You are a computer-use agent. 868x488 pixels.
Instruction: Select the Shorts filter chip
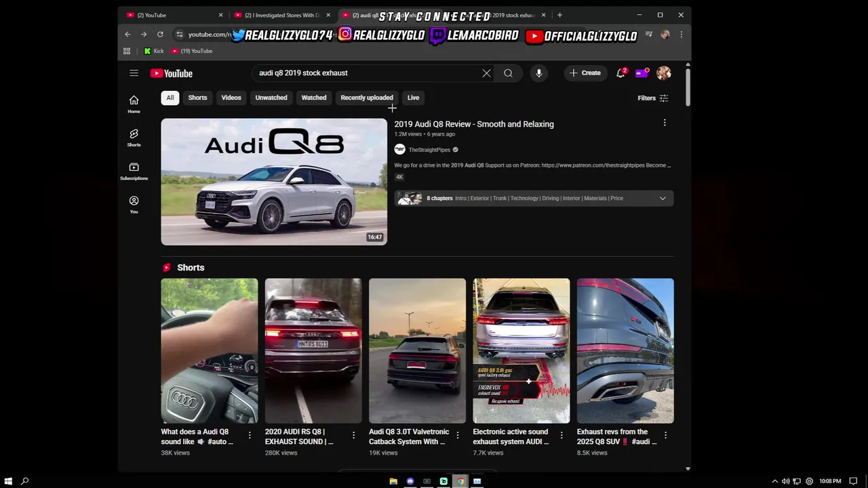pos(198,98)
